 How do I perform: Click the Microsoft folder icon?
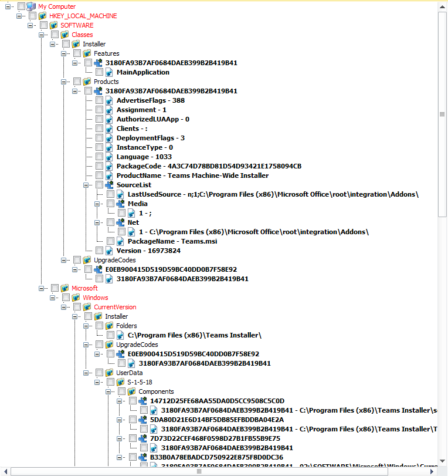pos(65,288)
